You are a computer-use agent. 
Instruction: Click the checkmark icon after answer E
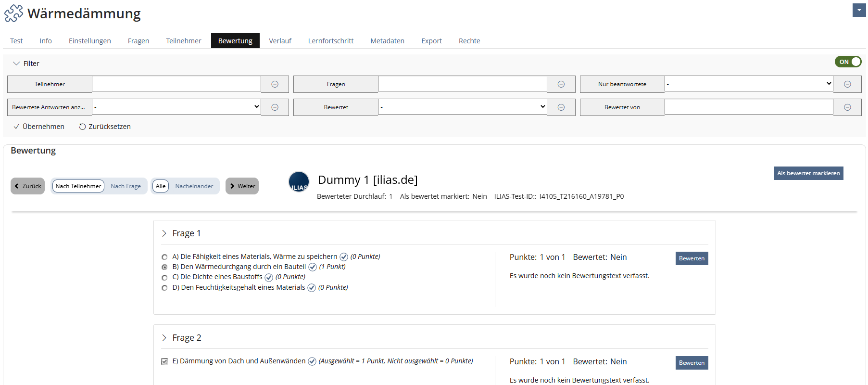click(x=312, y=361)
